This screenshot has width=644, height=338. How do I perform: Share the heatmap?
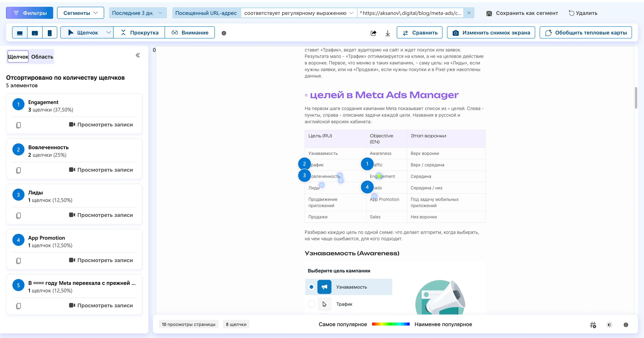[373, 33]
